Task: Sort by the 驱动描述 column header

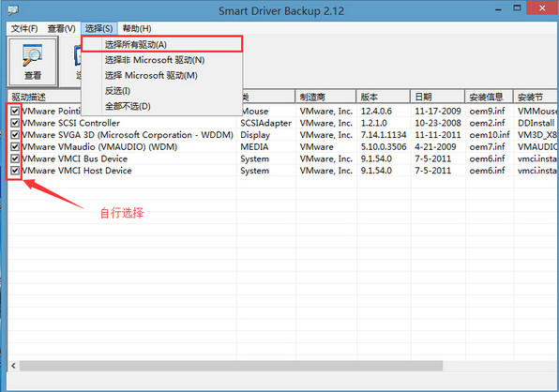Action: (44, 97)
